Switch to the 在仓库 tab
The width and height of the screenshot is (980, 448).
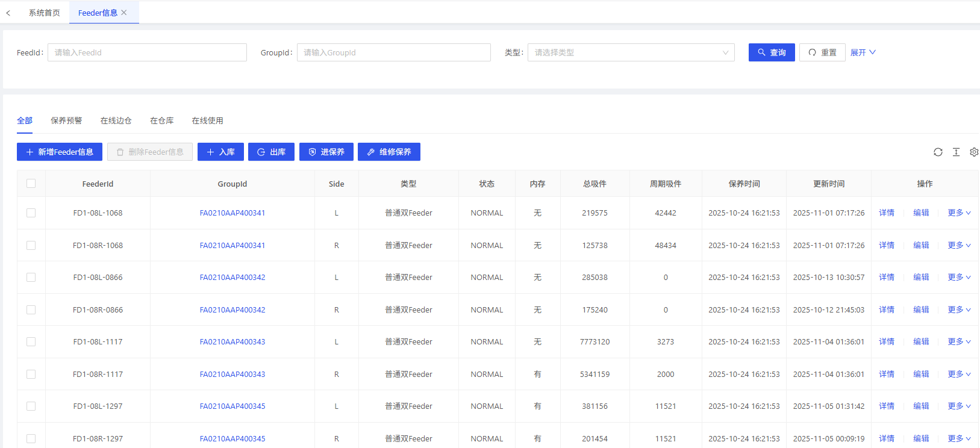click(161, 121)
